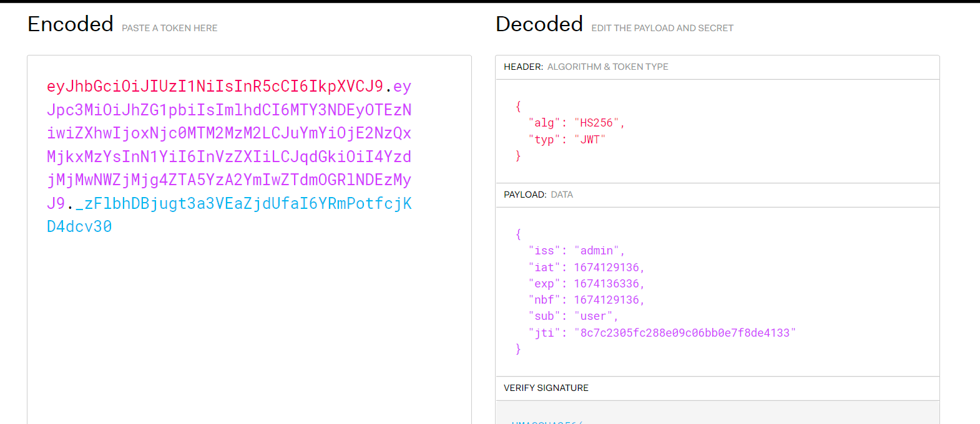The height and width of the screenshot is (424, 980).
Task: Click the "HS256" algorithm value in header
Action: [x=596, y=123]
